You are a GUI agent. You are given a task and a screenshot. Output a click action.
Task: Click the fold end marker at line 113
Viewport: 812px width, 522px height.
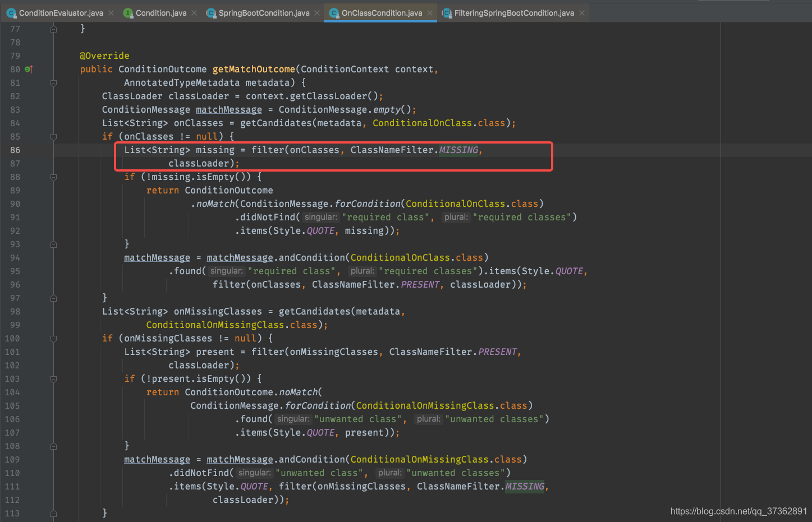[53, 514]
